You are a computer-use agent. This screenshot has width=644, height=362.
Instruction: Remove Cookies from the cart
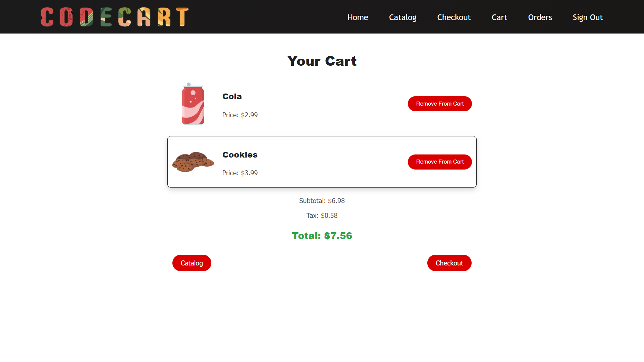point(440,162)
